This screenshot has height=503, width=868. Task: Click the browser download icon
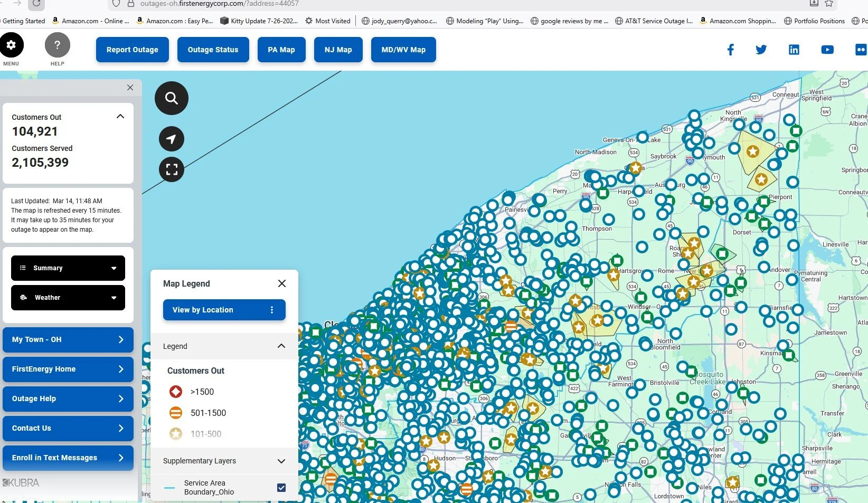coord(814,3)
